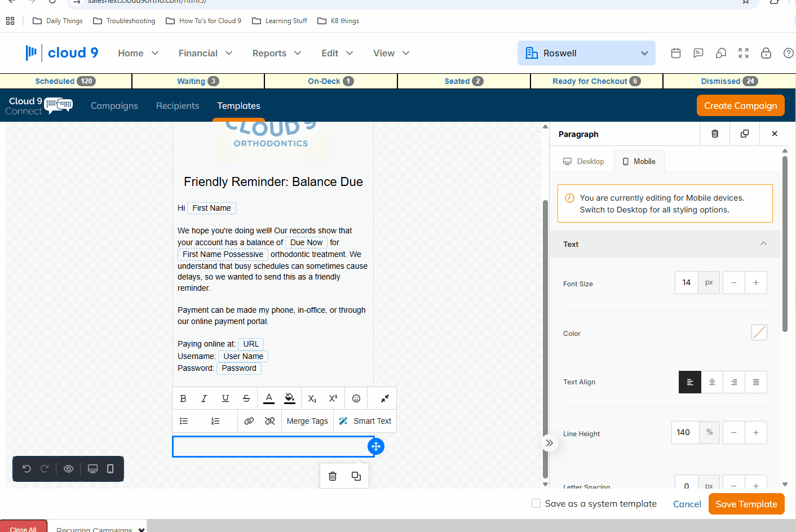This screenshot has width=796, height=532.
Task: Undo the last editor change
Action: 26,469
